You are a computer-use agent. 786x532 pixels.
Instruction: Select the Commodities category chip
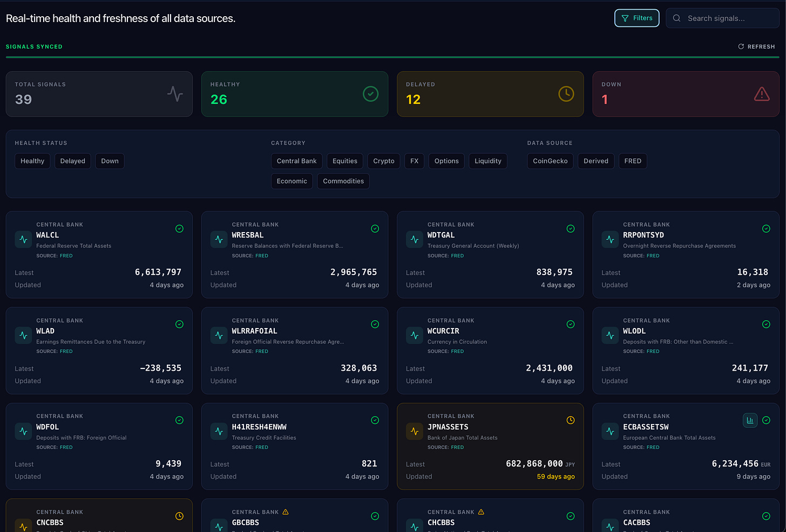tap(343, 181)
